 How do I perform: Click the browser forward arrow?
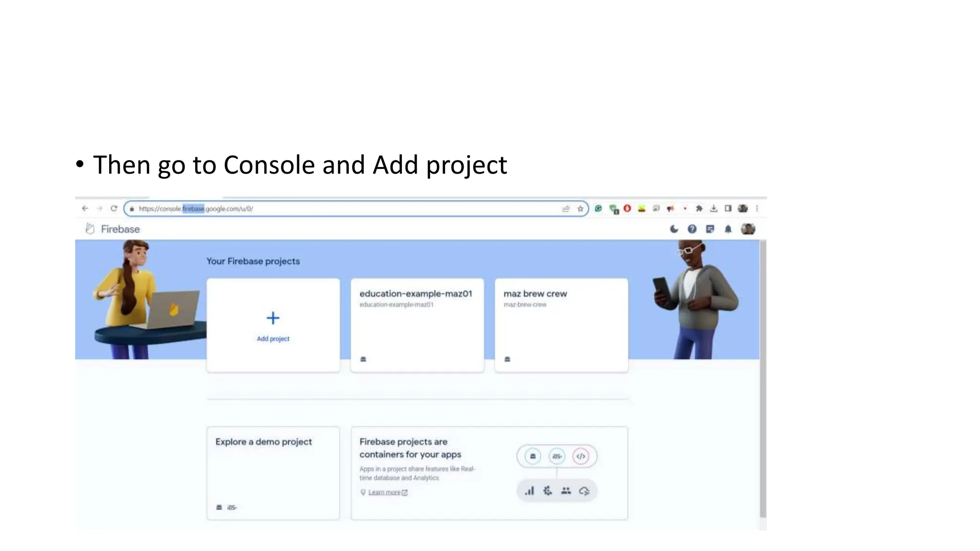[100, 209]
